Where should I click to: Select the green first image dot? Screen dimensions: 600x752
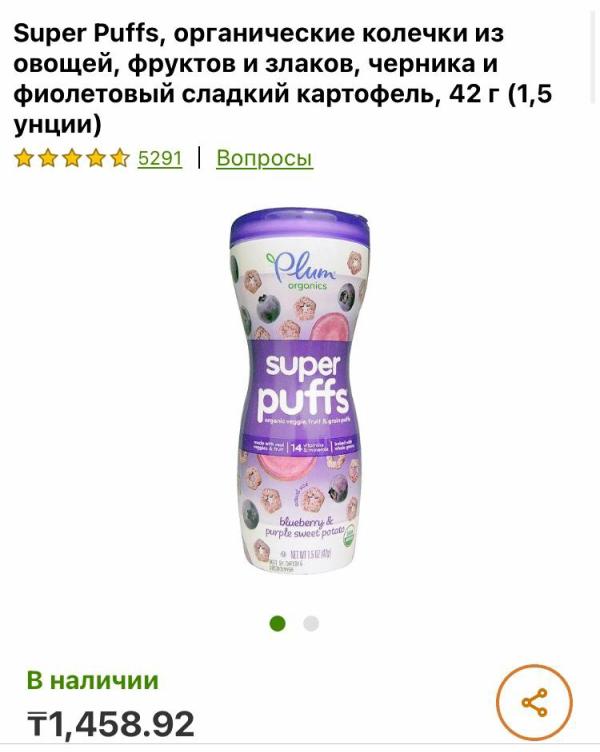[x=278, y=623]
